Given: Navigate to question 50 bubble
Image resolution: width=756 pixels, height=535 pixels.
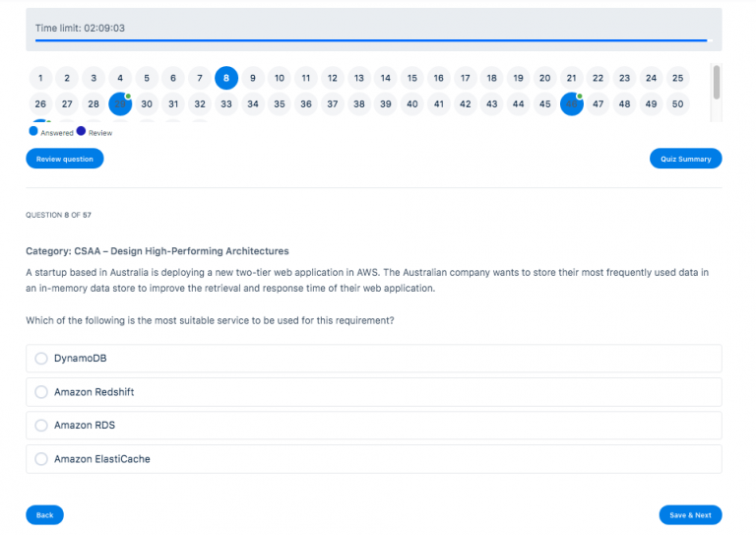Looking at the screenshot, I should point(677,103).
